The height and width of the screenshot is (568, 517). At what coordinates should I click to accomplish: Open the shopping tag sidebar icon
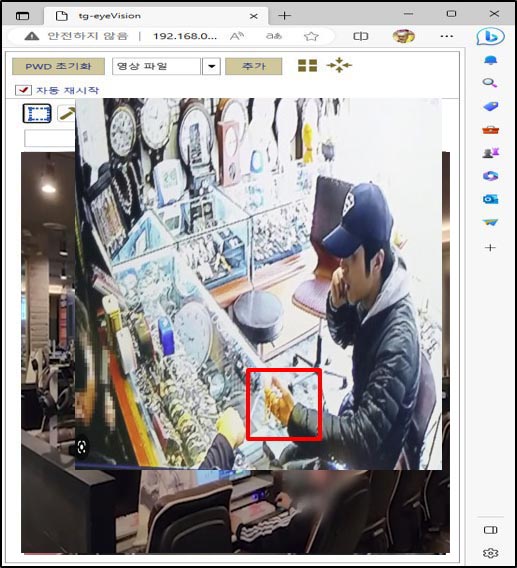pyautogui.click(x=491, y=106)
